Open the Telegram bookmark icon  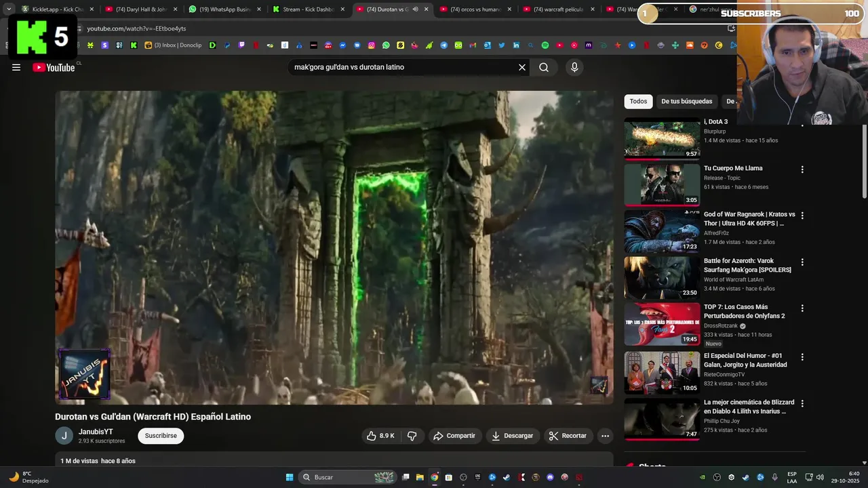pyautogui.click(x=444, y=45)
